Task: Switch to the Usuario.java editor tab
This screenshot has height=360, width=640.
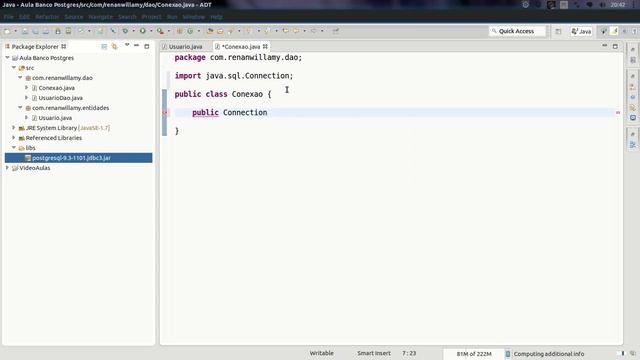Action: point(185,47)
